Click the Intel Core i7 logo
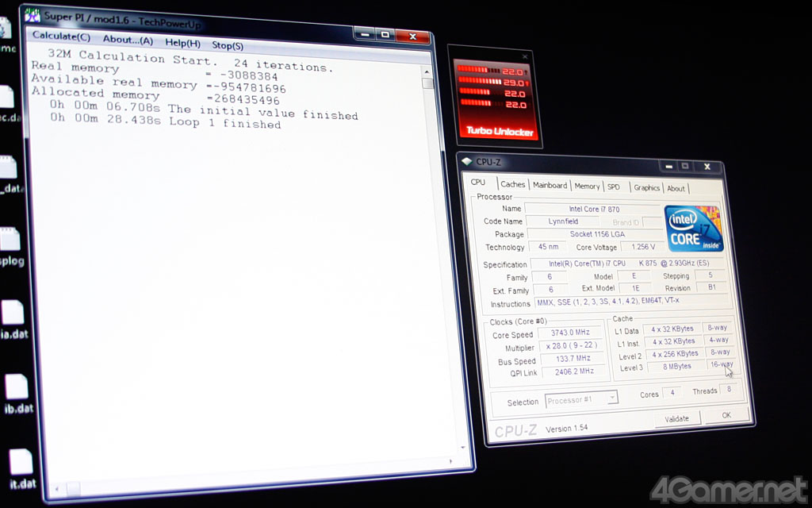 tap(693, 229)
